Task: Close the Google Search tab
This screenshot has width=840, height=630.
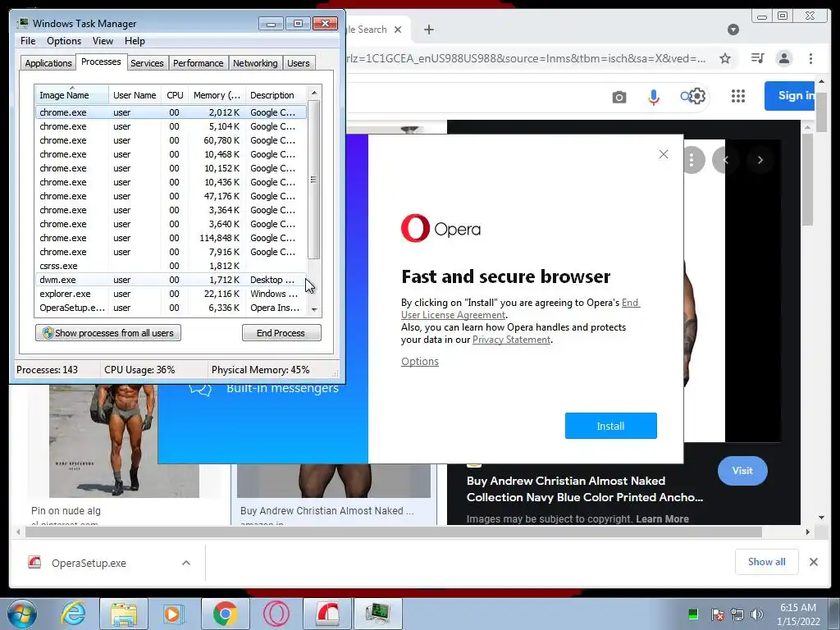Action: 398,30
